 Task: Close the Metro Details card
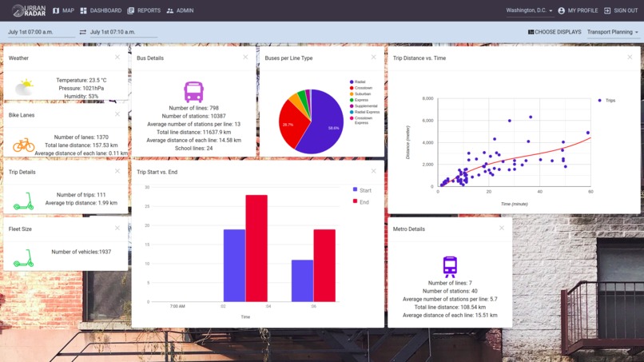502,228
